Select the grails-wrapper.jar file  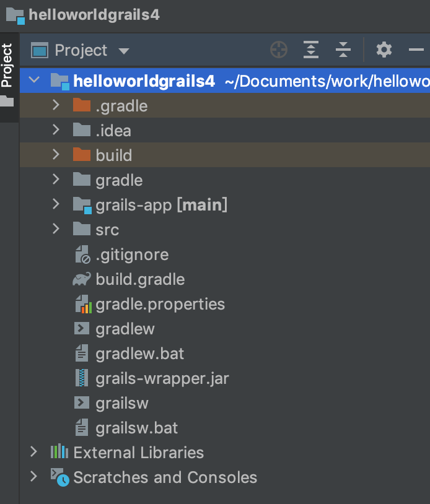pos(162,379)
